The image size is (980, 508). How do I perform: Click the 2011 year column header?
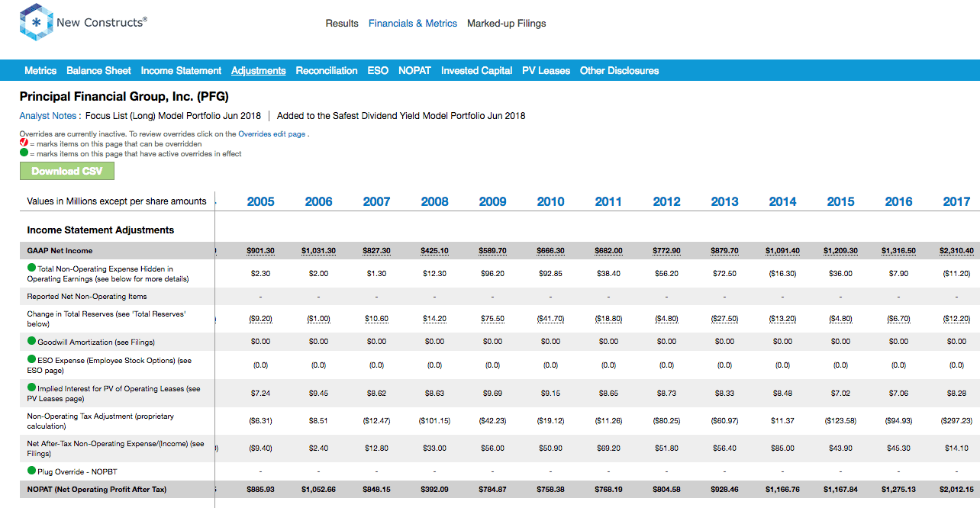click(x=608, y=201)
